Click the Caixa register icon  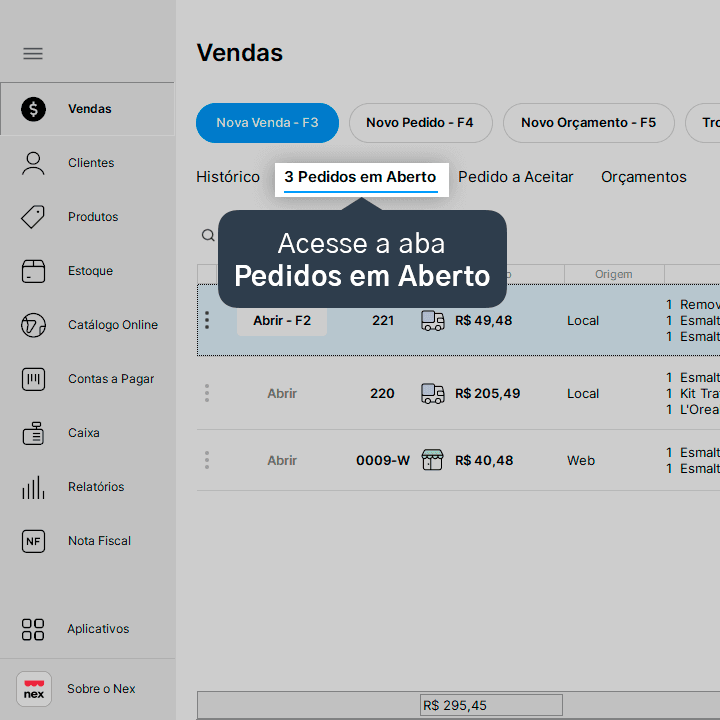34,433
